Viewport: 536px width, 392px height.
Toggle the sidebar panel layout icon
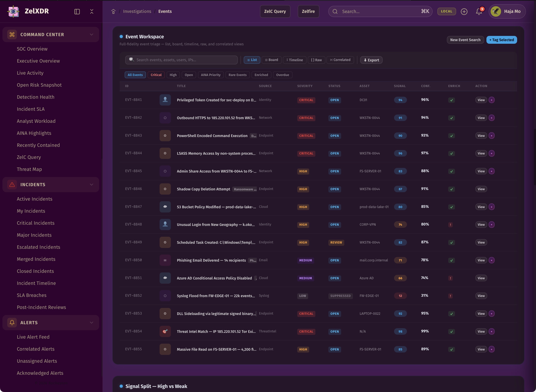pos(77,11)
